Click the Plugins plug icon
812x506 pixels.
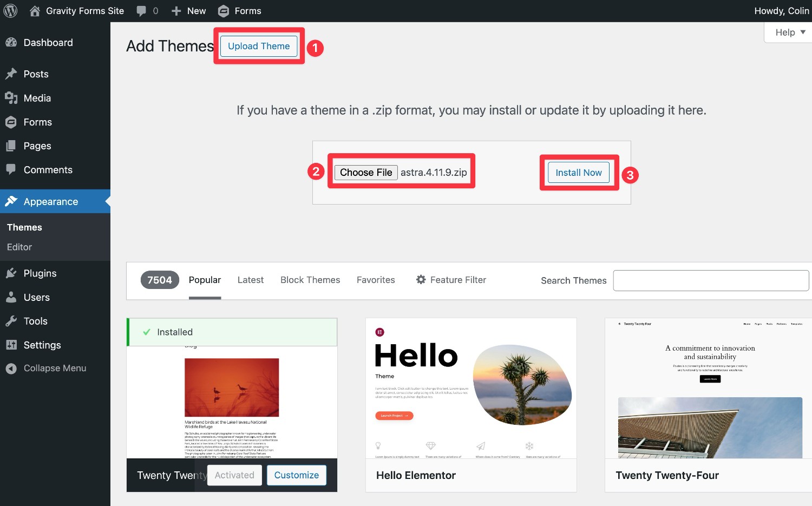coord(11,273)
